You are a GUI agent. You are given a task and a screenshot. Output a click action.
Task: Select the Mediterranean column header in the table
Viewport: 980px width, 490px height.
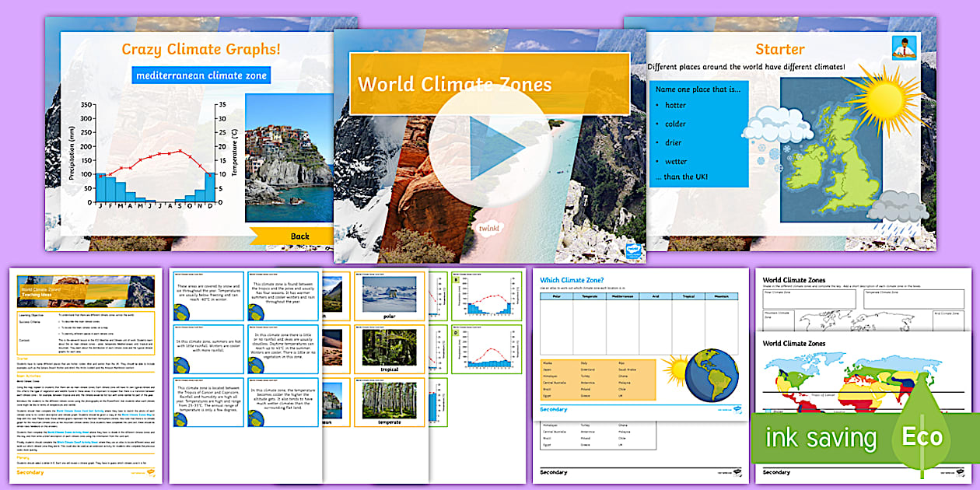[x=621, y=297]
